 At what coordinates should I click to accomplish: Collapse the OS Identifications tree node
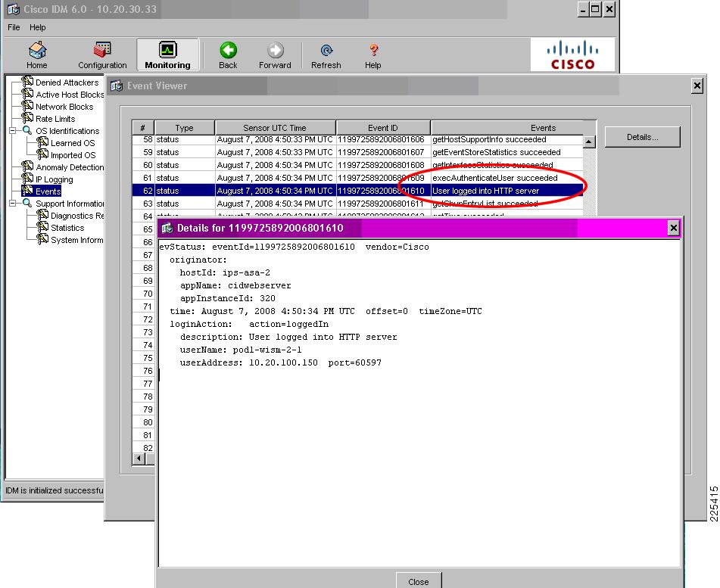pyautogui.click(x=13, y=131)
